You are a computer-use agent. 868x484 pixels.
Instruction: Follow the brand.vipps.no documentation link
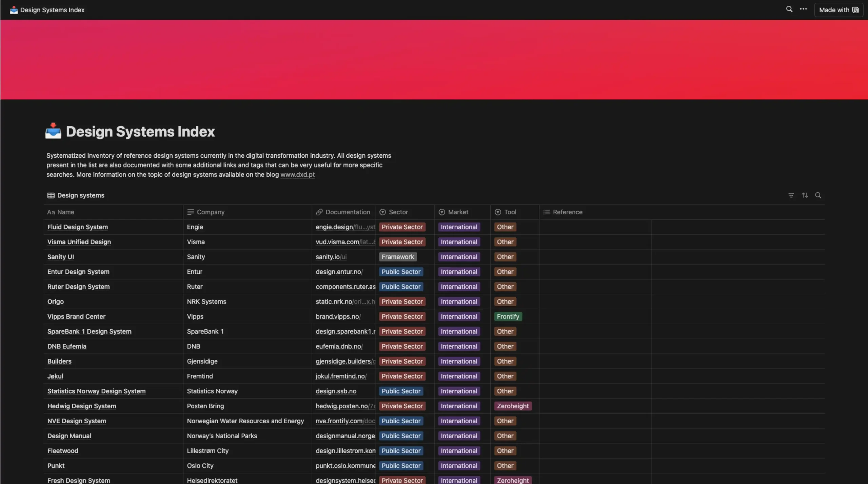(338, 316)
